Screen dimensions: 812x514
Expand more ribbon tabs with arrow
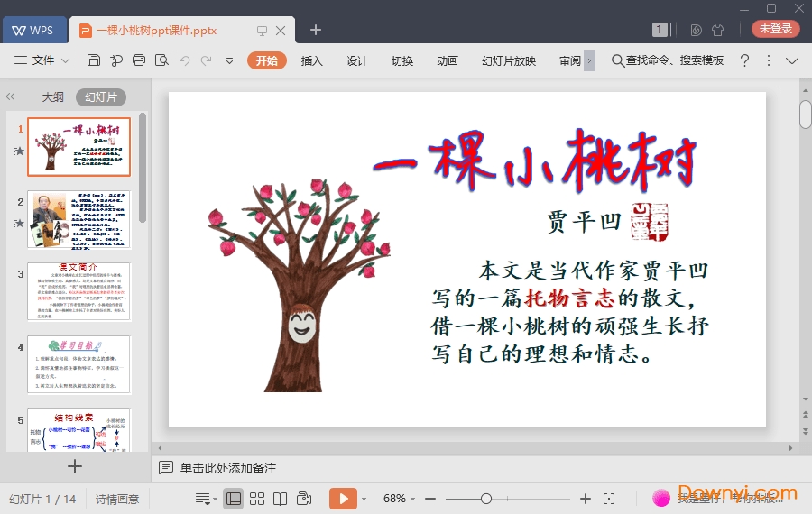(589, 60)
